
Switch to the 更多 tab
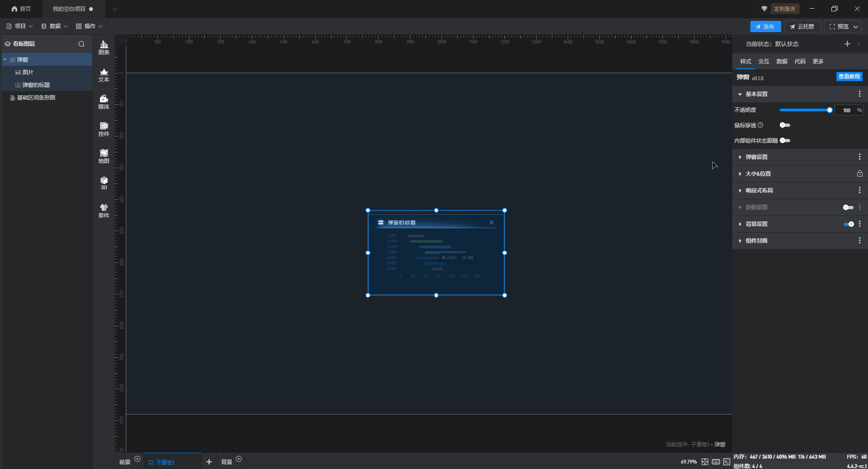tap(818, 62)
